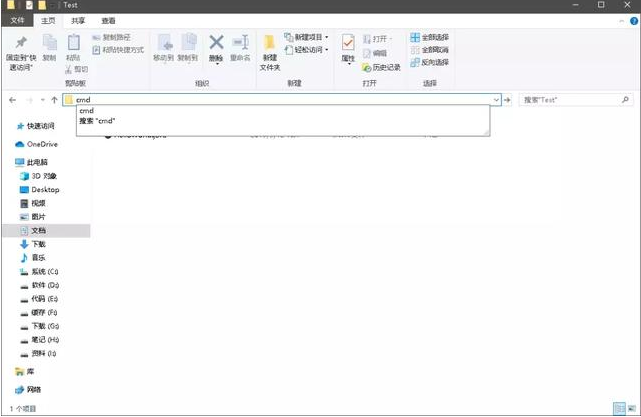Open the 文件 menu tab
Viewport: 641px width, 417px height.
17,19
